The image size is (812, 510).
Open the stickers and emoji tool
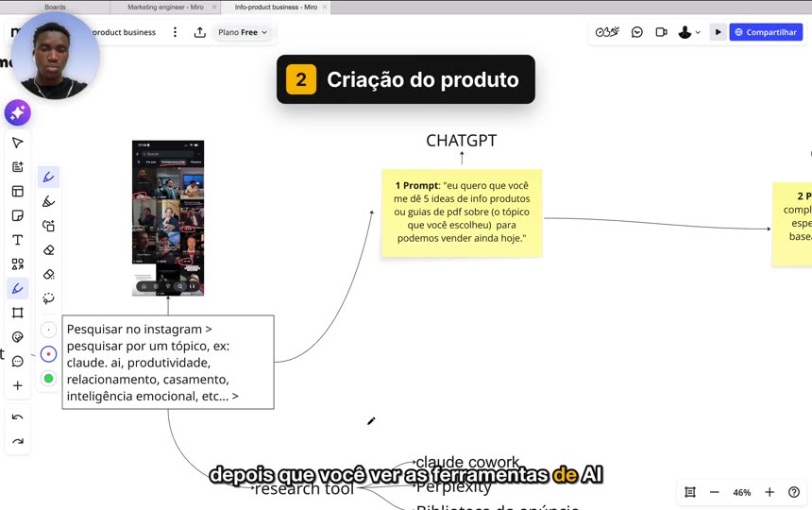click(x=18, y=337)
